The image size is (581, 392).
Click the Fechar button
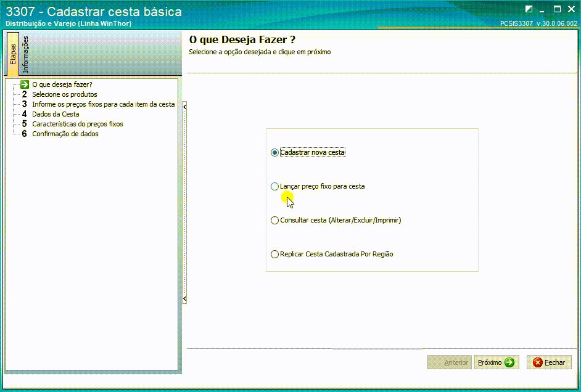point(549,363)
